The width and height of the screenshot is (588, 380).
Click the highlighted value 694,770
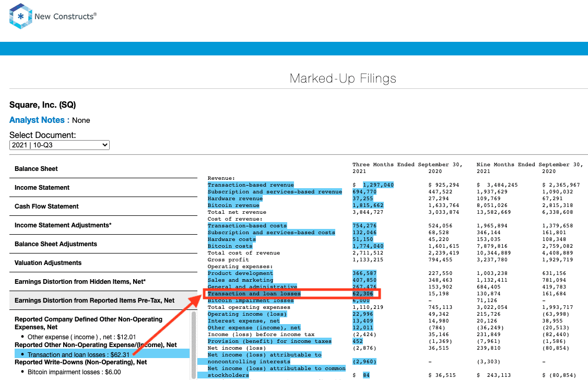click(364, 191)
